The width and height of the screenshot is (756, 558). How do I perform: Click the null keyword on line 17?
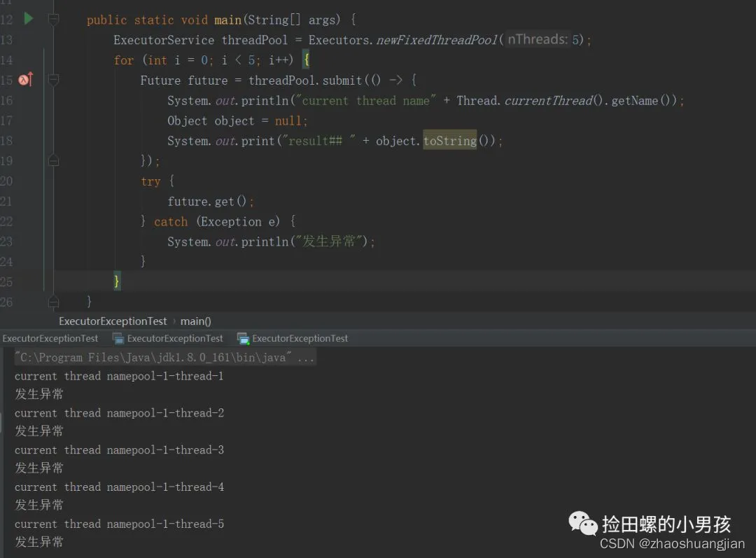288,120
